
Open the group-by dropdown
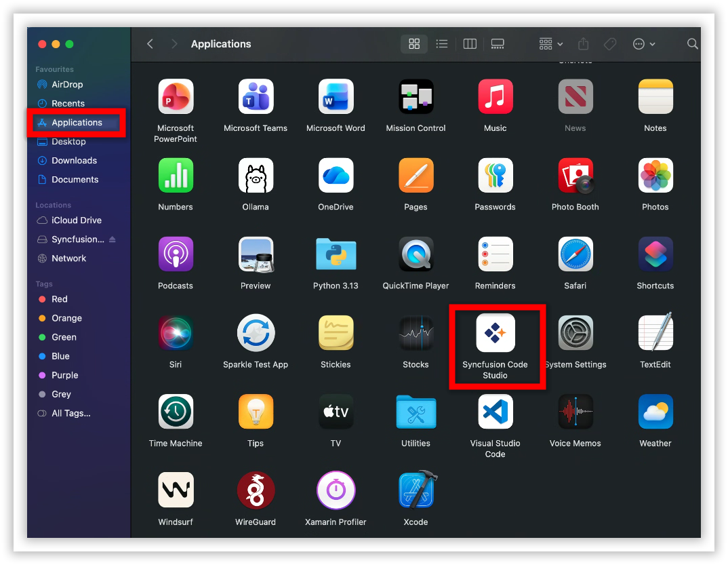tap(550, 44)
